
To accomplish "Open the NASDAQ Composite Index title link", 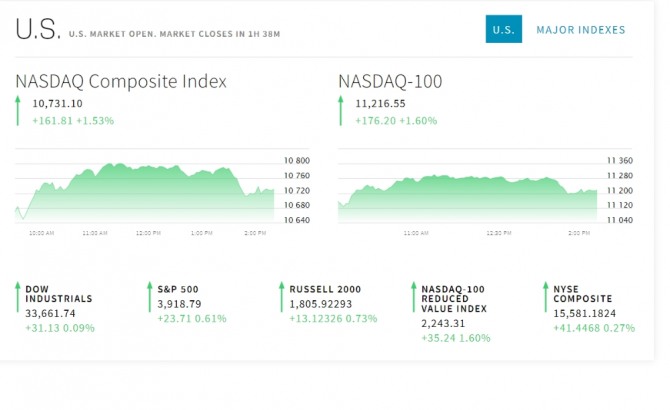I will pyautogui.click(x=121, y=81).
